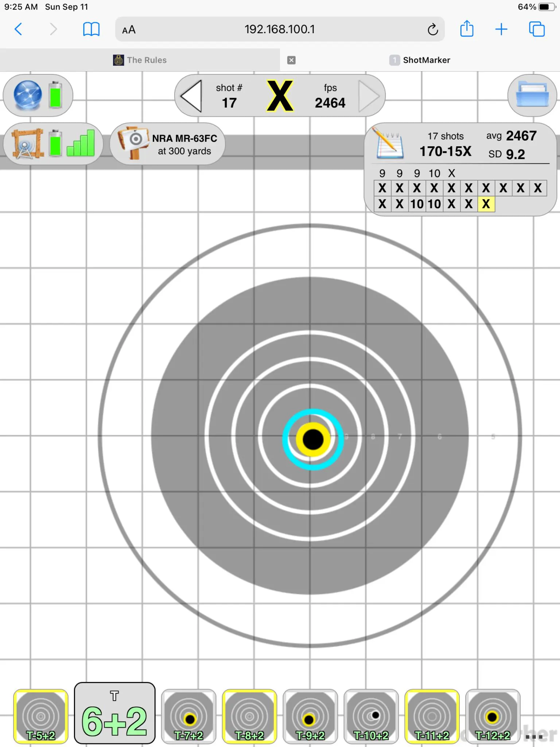Screen dimensions: 560x747
Task: Go to the previous shot
Action: 191,96
